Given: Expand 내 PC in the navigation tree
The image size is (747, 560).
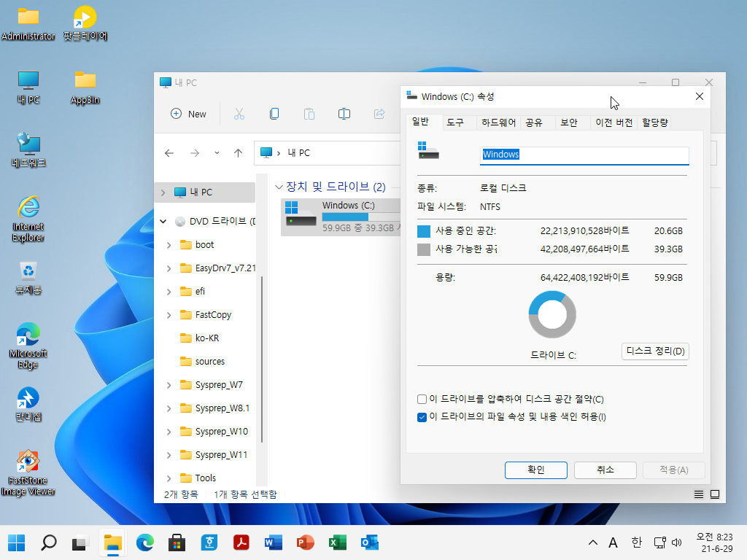Looking at the screenshot, I should click(163, 192).
